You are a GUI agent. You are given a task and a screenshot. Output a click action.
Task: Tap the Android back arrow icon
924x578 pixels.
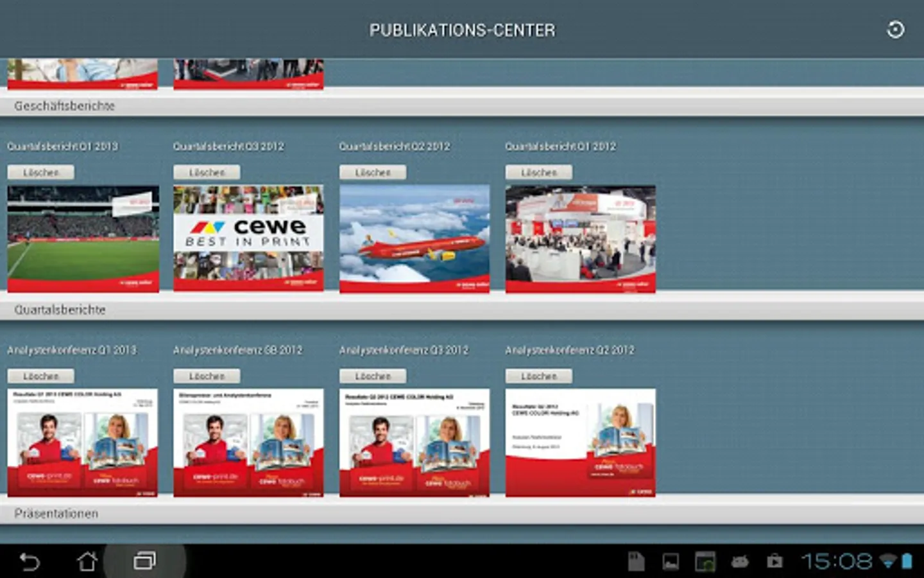(x=30, y=561)
